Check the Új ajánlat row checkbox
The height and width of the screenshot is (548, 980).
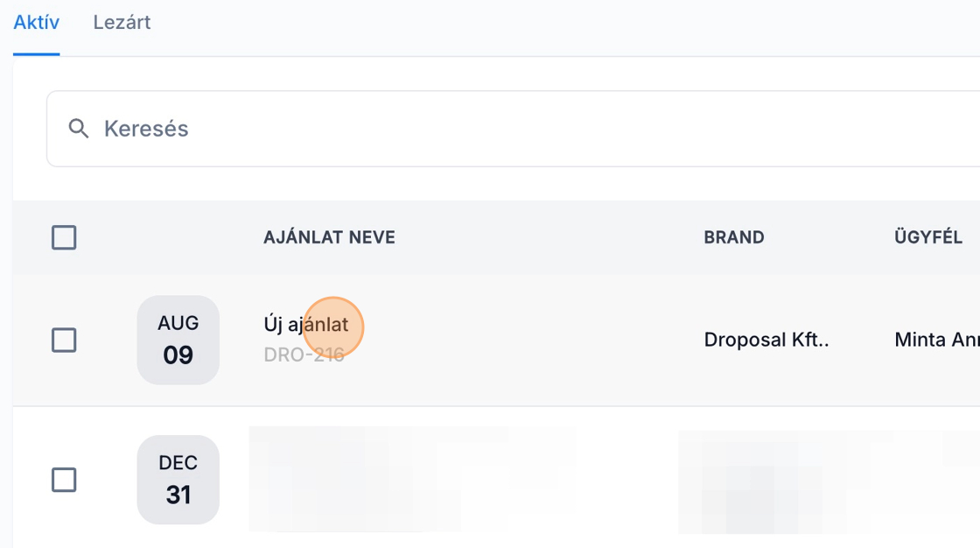click(64, 340)
